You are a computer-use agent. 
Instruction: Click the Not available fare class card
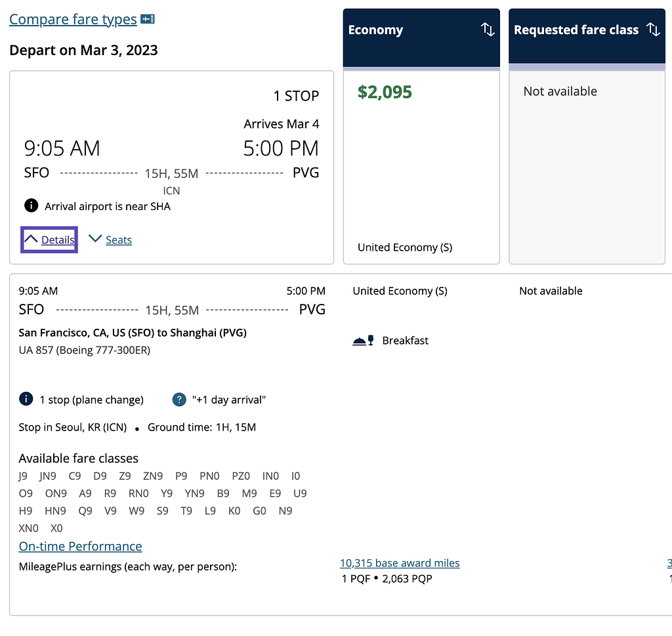pos(587,167)
